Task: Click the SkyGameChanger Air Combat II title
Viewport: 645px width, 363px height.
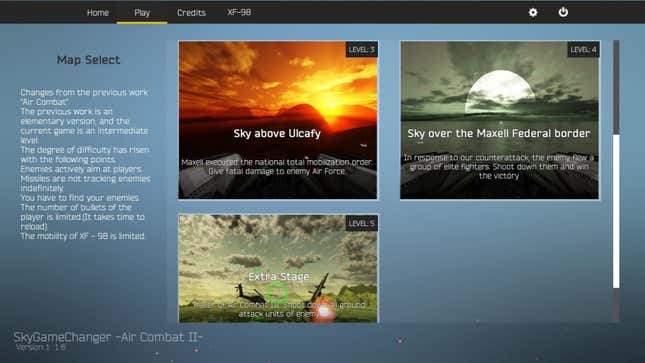Action: click(x=108, y=337)
